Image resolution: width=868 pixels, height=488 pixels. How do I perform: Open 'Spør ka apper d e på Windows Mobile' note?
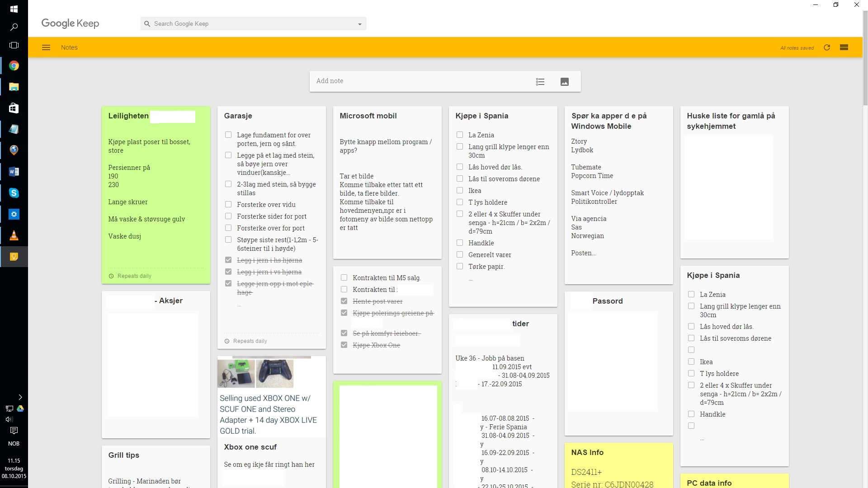point(619,195)
